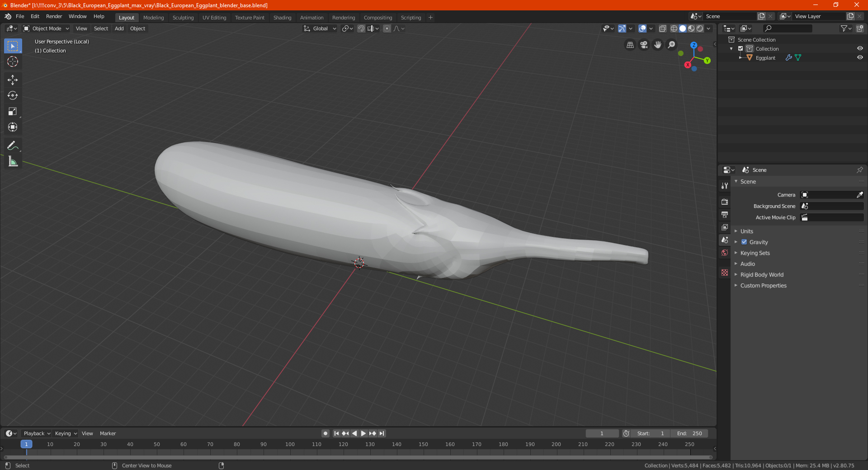
Task: Open Global transform orientation dropdown
Action: click(320, 28)
